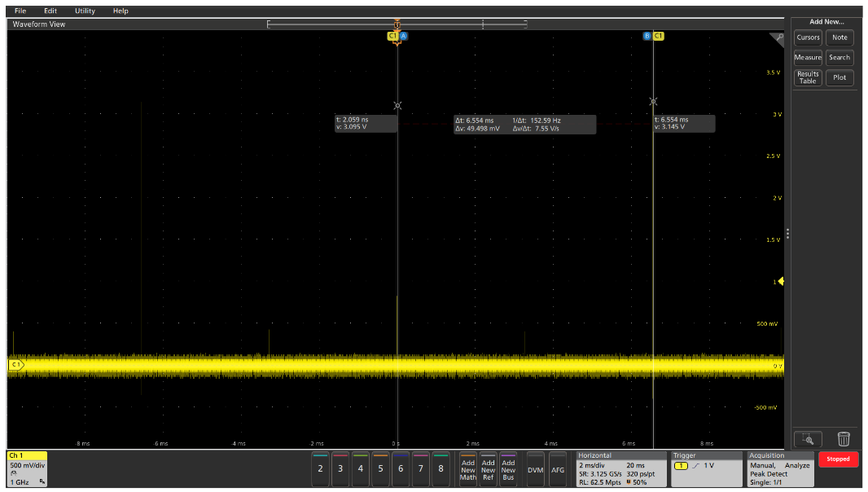Open the Horizontal settings badge
868x492 pixels.
(x=620, y=468)
